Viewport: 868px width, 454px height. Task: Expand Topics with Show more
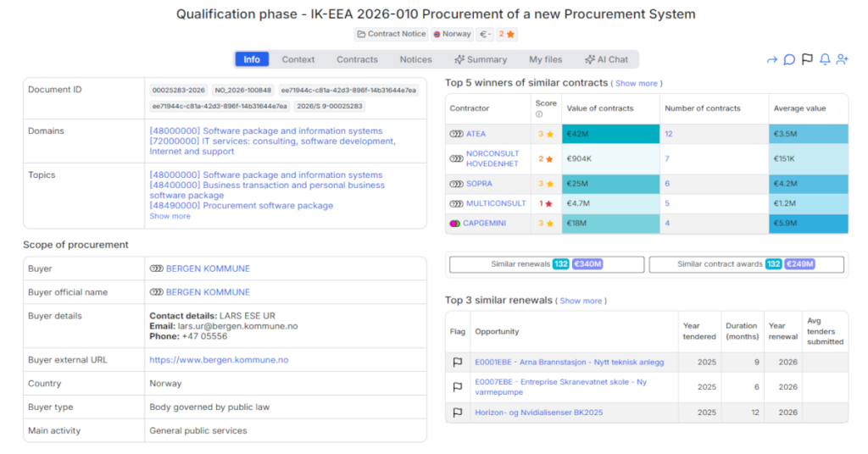[x=170, y=216]
